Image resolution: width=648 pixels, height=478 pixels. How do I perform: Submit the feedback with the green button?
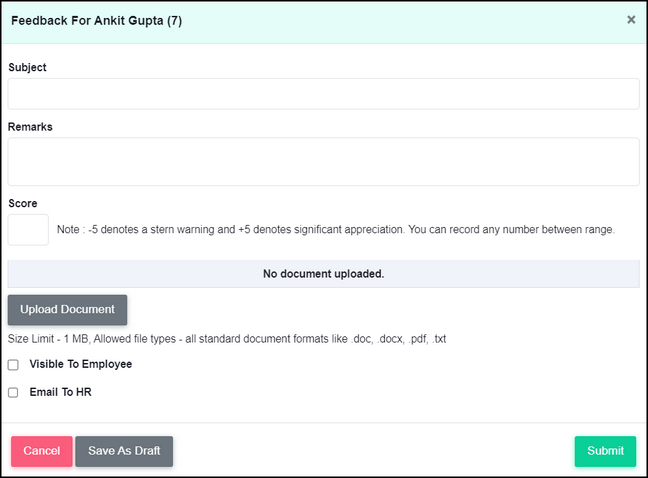(x=605, y=451)
